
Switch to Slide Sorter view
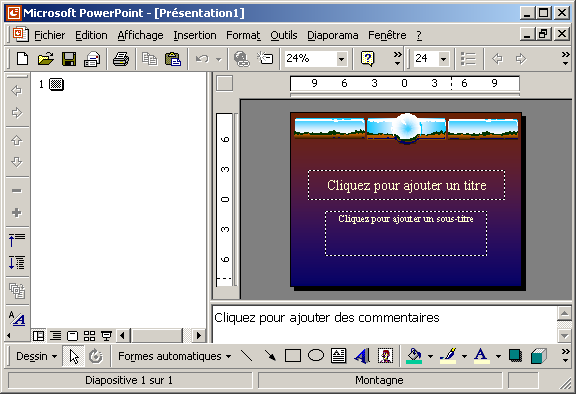coord(89,336)
